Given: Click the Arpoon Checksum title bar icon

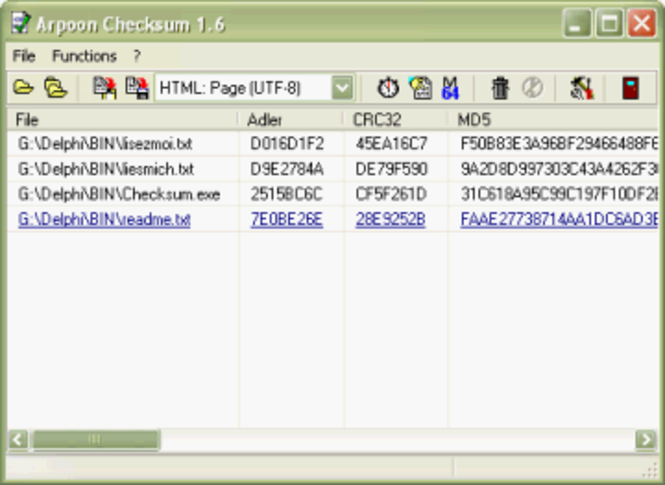Looking at the screenshot, I should click(20, 23).
